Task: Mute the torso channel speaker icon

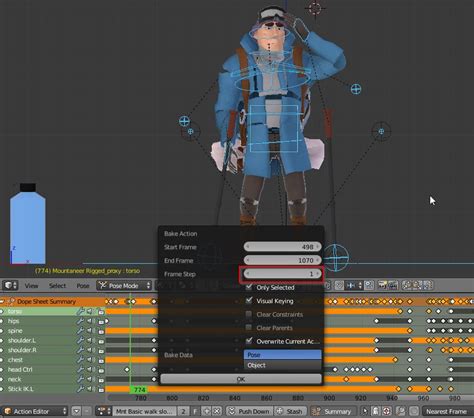Action: [90, 311]
